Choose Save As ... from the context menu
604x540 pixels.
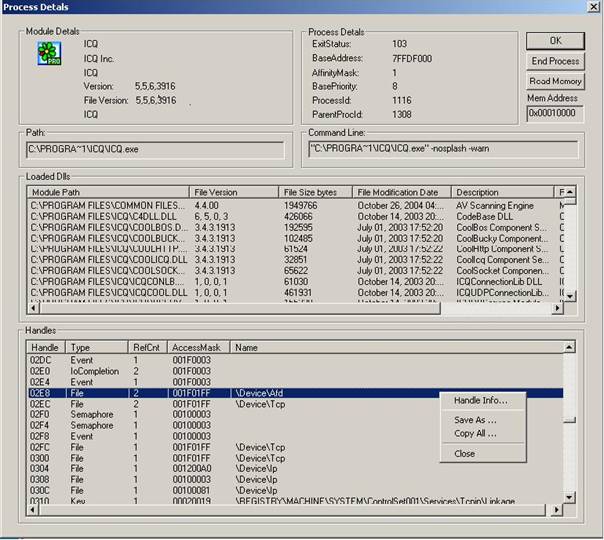click(x=475, y=420)
